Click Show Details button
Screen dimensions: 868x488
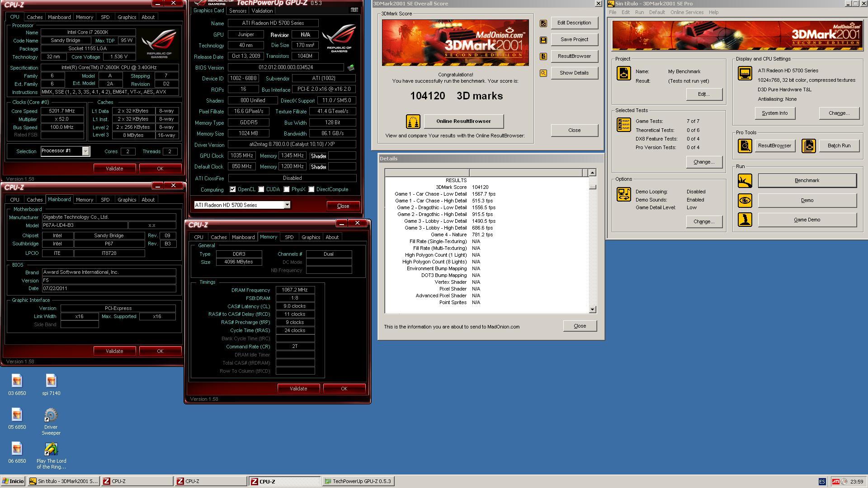point(574,73)
